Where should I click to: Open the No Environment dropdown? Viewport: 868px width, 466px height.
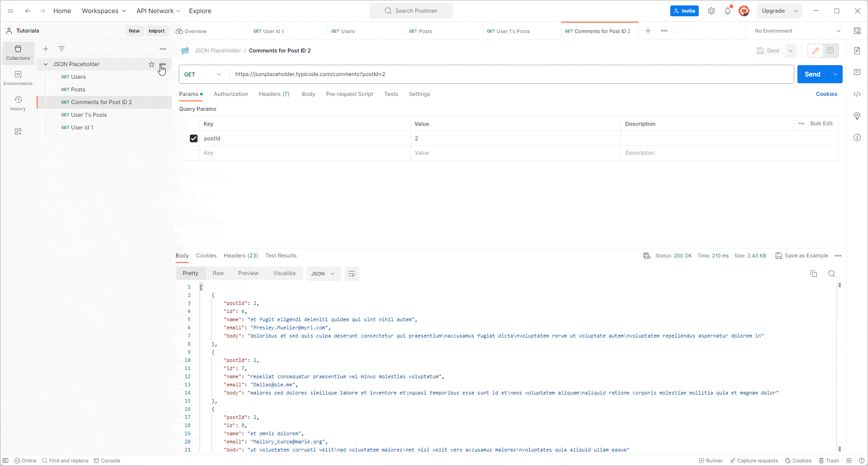[x=797, y=31]
